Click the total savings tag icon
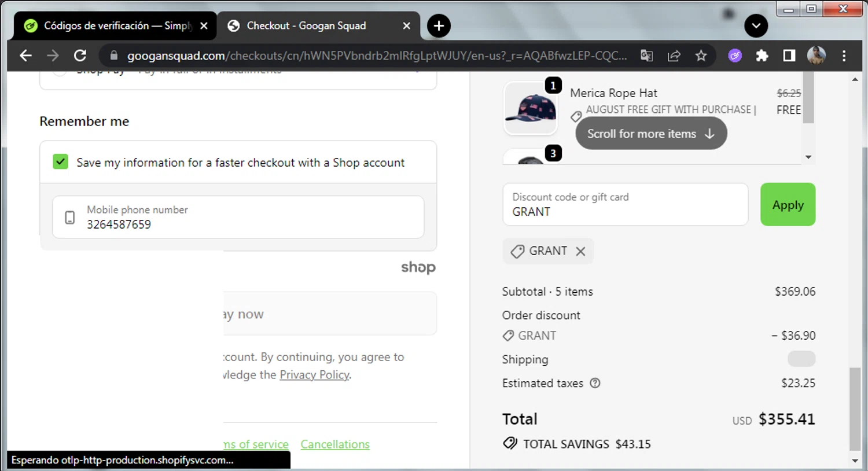Screen dimensions: 868x471 (x=510, y=443)
